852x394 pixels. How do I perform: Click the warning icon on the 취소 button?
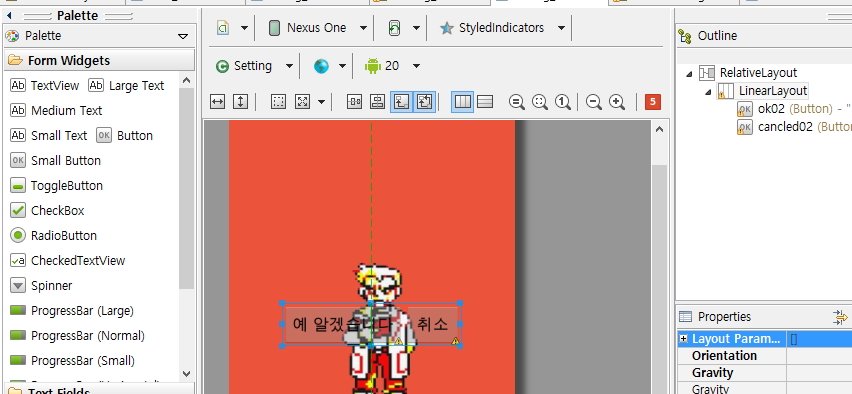click(455, 341)
